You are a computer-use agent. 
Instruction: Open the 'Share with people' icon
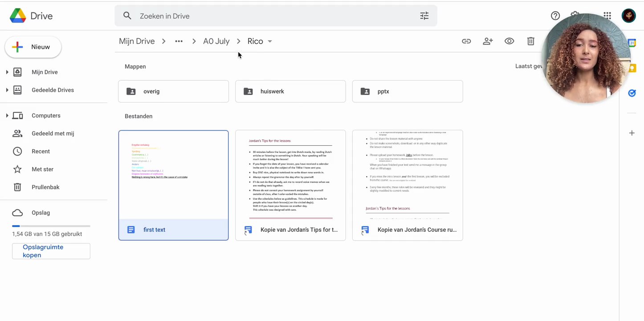pyautogui.click(x=488, y=41)
